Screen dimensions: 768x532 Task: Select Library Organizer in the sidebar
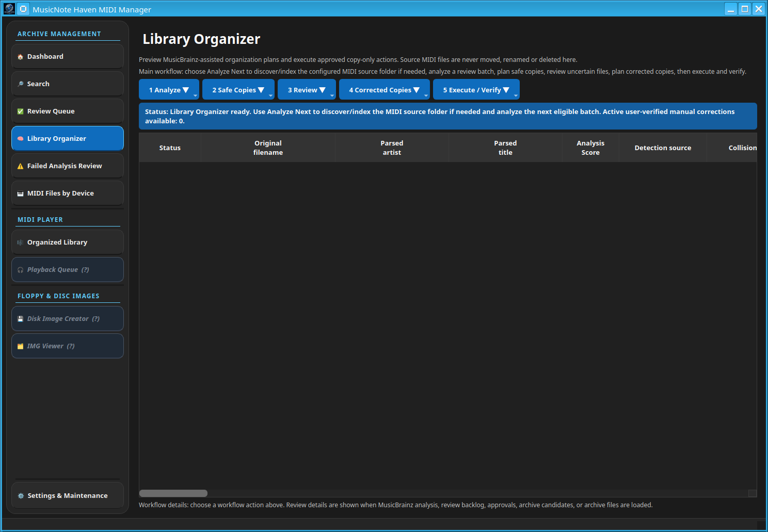click(x=68, y=139)
